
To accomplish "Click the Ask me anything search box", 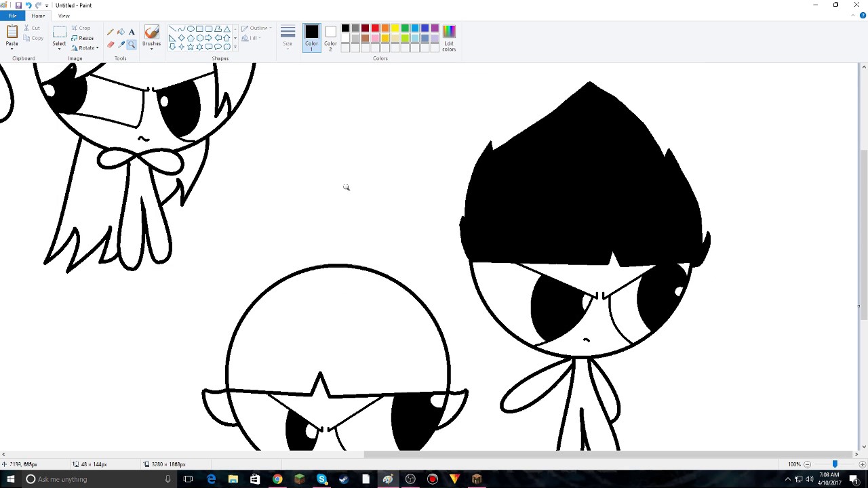I will [100, 479].
